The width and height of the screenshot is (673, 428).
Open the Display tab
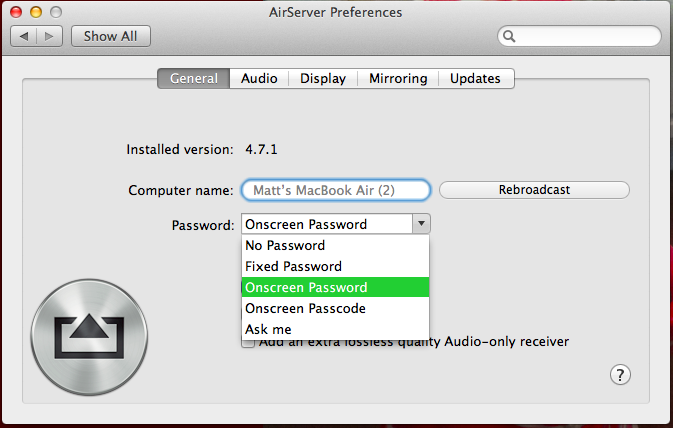(x=322, y=78)
